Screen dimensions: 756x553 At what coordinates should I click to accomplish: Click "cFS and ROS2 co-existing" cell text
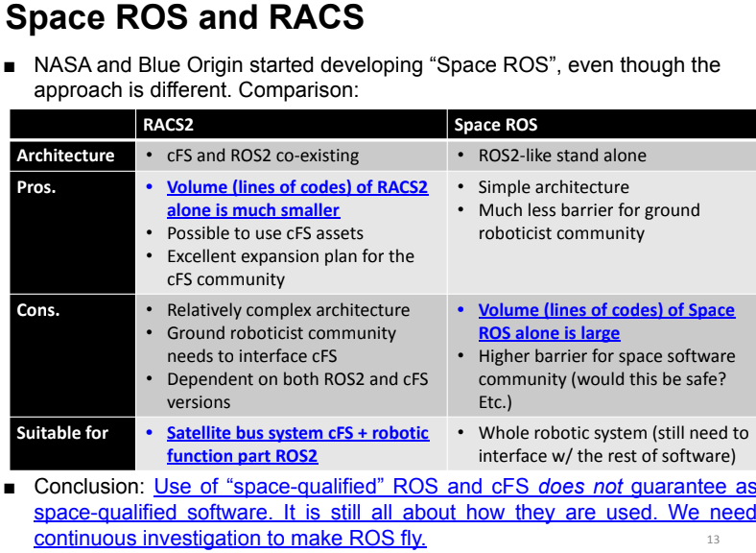[x=263, y=156]
